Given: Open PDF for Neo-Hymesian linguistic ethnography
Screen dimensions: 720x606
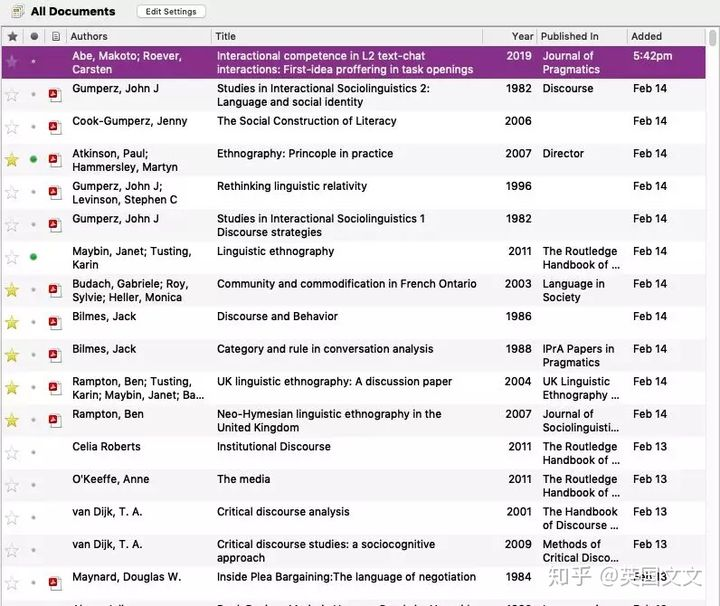Looking at the screenshot, I should (x=55, y=421).
